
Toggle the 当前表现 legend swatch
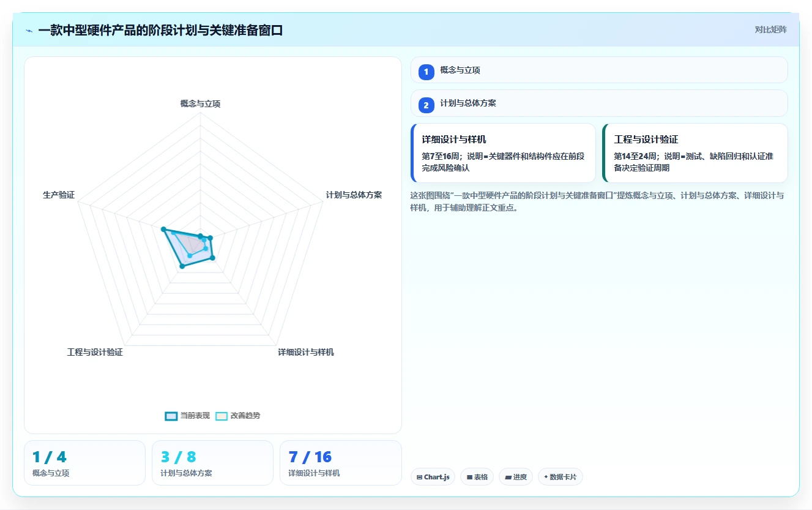coord(171,416)
